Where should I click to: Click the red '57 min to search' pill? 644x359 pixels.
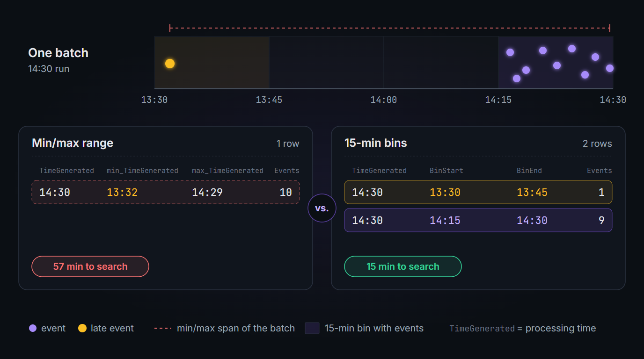(x=90, y=266)
